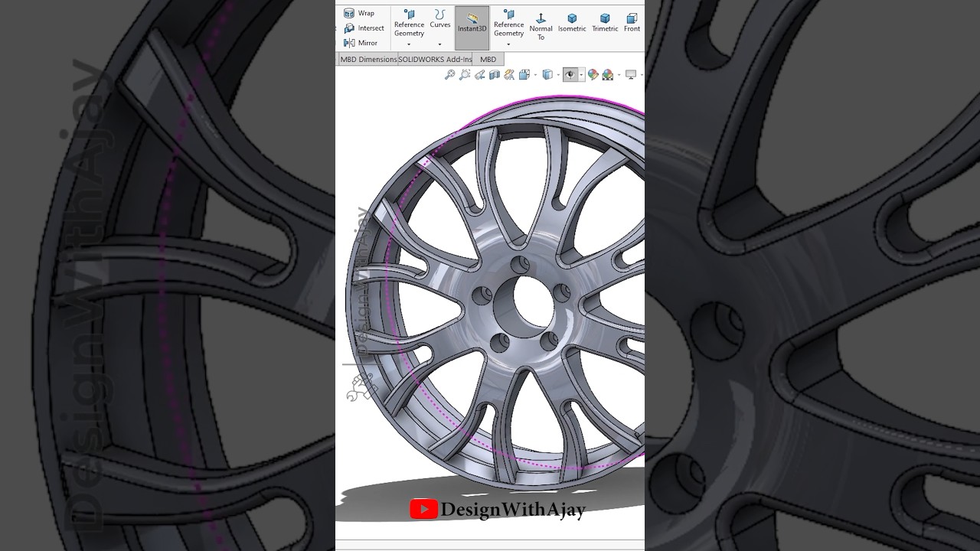Select the wheel's center hub bore

522,305
